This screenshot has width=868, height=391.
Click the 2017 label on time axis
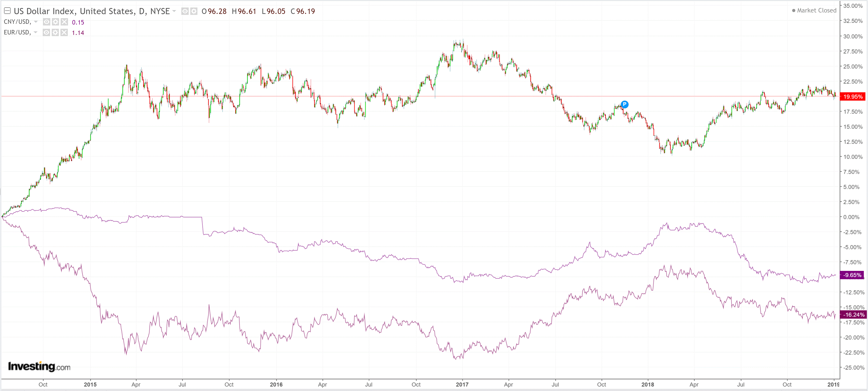point(462,384)
